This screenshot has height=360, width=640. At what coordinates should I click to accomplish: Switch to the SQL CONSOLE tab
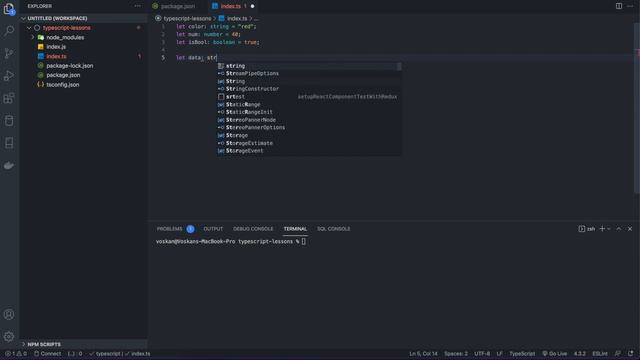pos(333,229)
